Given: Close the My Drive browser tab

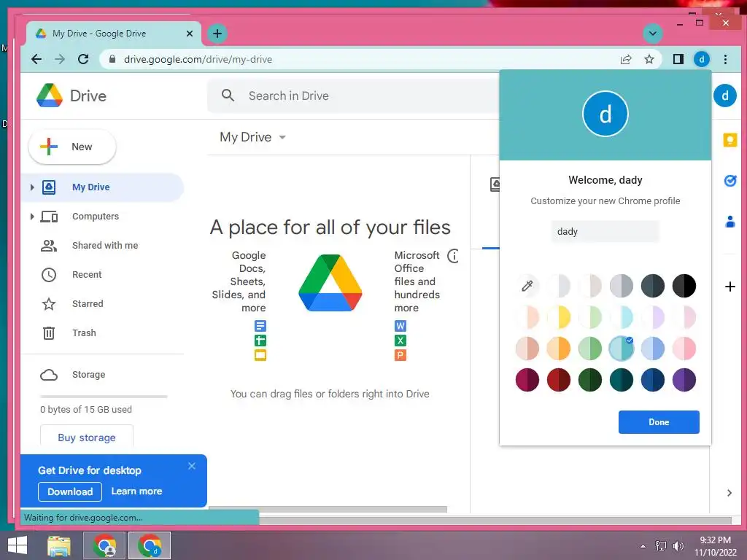Looking at the screenshot, I should 190,34.
